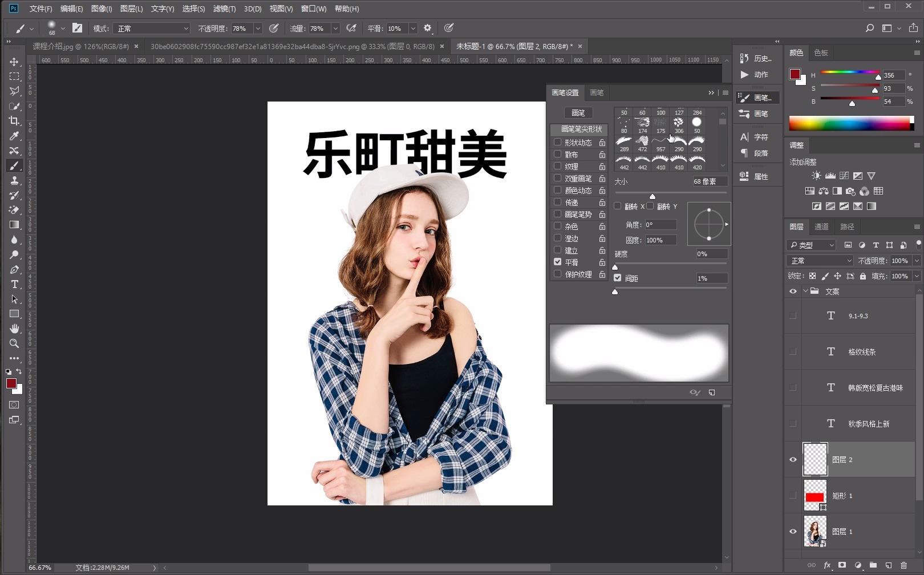Select the Pen tool
924x575 pixels.
point(14,269)
